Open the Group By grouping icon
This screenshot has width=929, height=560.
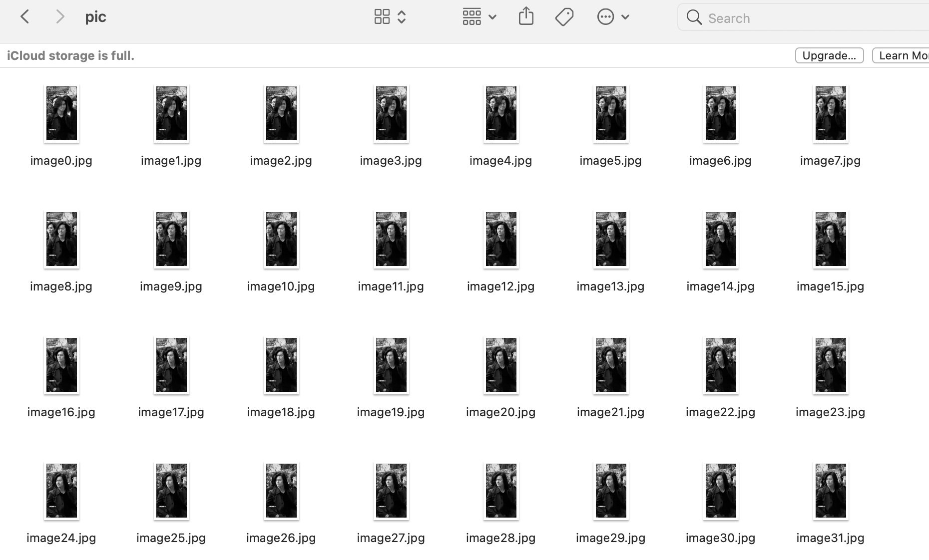471,17
